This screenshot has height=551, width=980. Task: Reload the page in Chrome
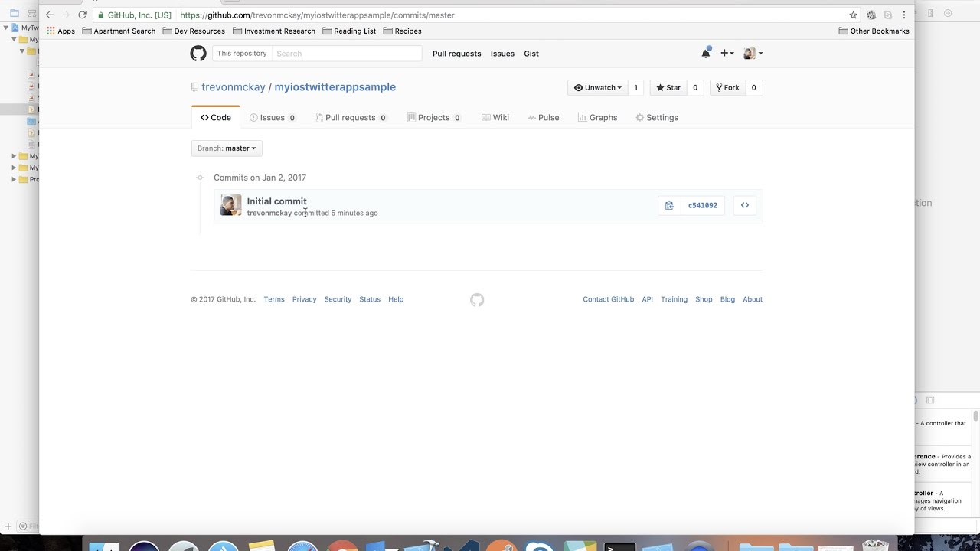click(x=82, y=15)
